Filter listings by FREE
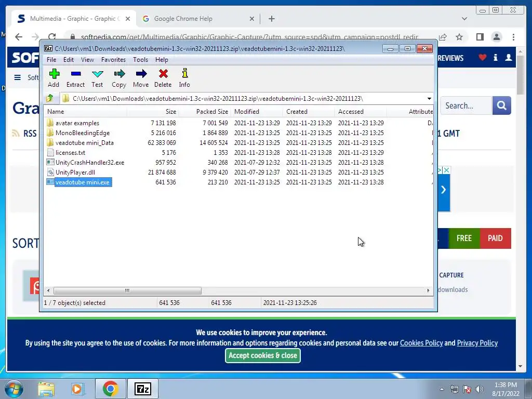532x399 pixels. tap(464, 238)
